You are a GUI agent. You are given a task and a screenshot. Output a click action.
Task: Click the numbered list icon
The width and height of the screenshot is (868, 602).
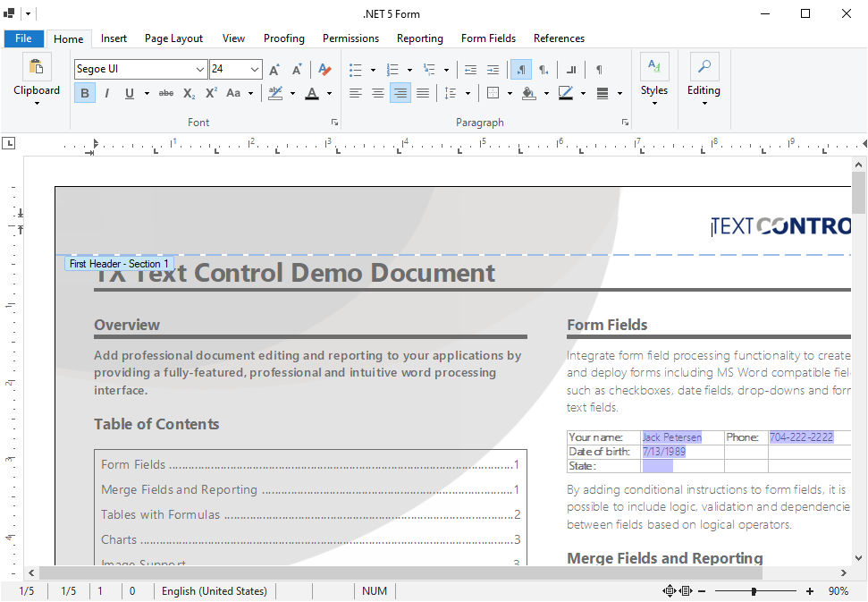click(392, 70)
